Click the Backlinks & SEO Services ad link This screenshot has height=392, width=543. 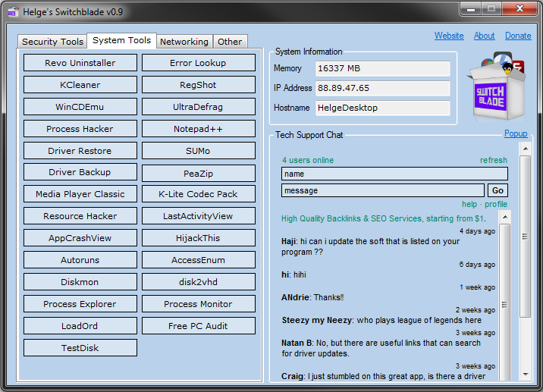pyautogui.click(x=384, y=218)
